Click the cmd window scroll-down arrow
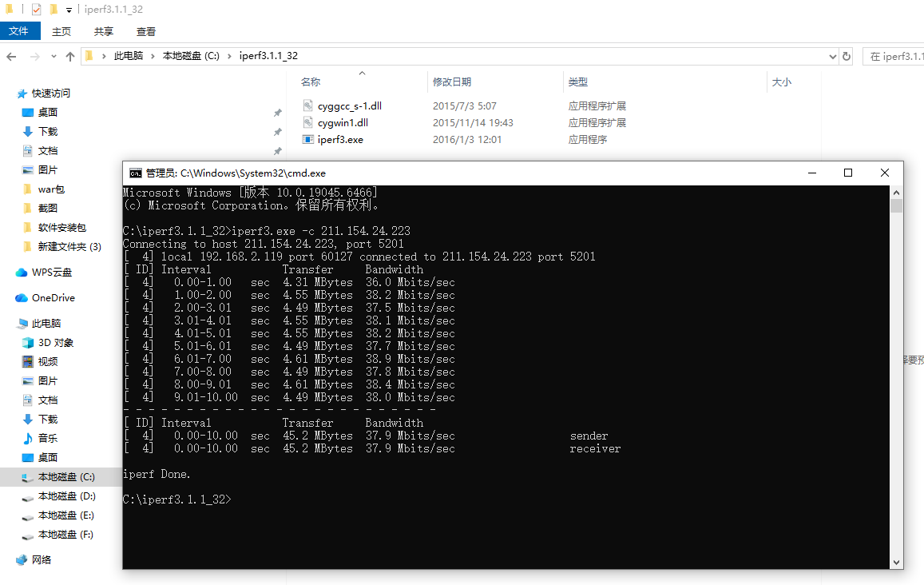The height and width of the screenshot is (585, 924). coord(896,562)
